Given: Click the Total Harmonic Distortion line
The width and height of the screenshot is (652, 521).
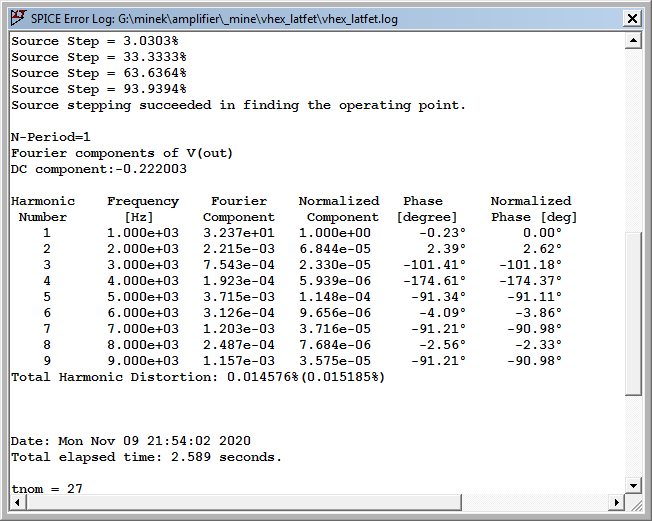Looking at the screenshot, I should (x=198, y=377).
